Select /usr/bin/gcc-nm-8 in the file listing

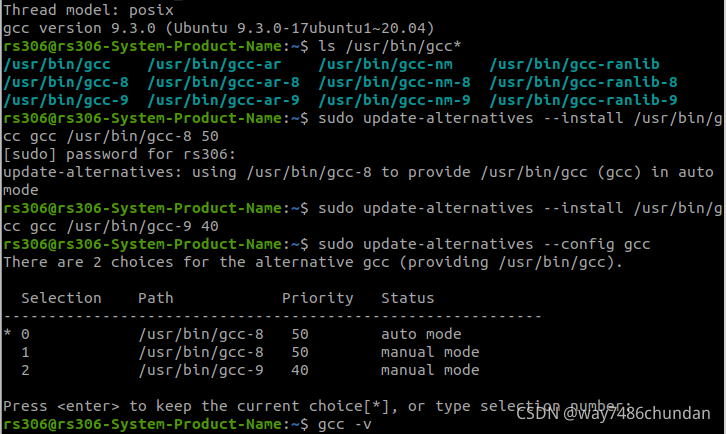(386, 82)
